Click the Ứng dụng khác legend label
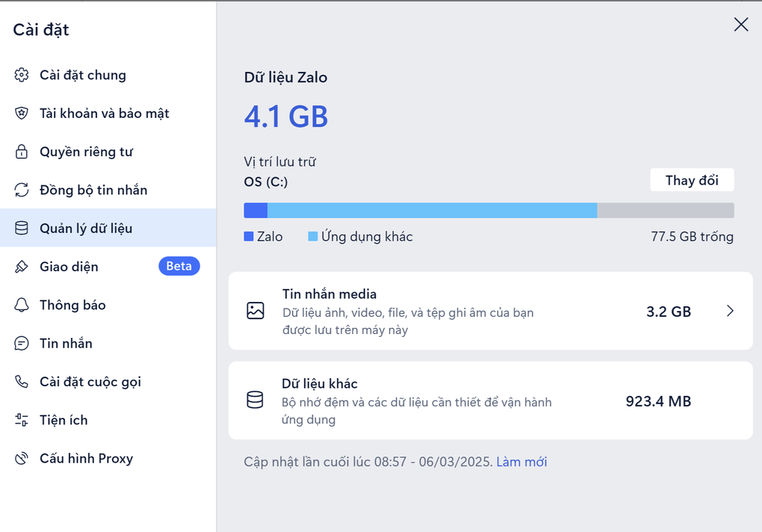Screen dimensions: 762x532 [367, 237]
